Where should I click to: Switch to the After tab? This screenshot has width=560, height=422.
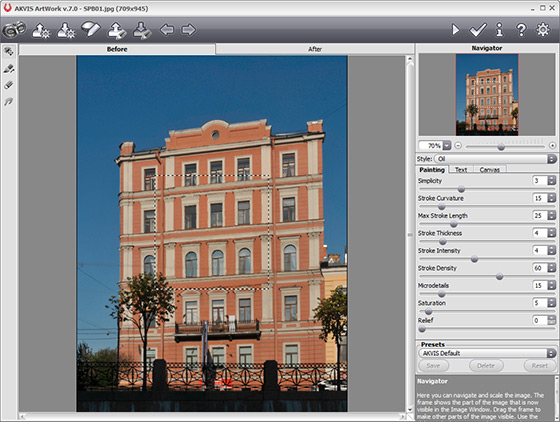click(x=315, y=49)
